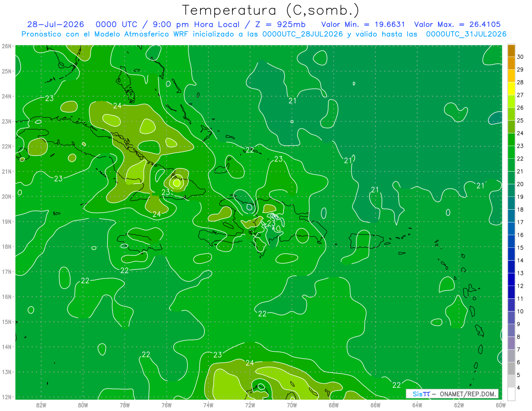Click 'Valor Min. = 19.6631' in header
This screenshot has height=411, width=532.
[364, 24]
